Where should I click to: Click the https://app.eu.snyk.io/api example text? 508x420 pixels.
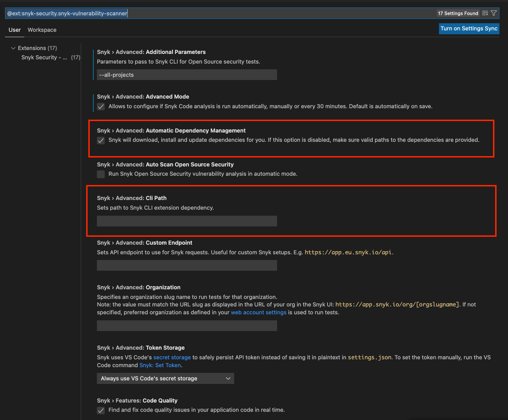pyautogui.click(x=348, y=252)
